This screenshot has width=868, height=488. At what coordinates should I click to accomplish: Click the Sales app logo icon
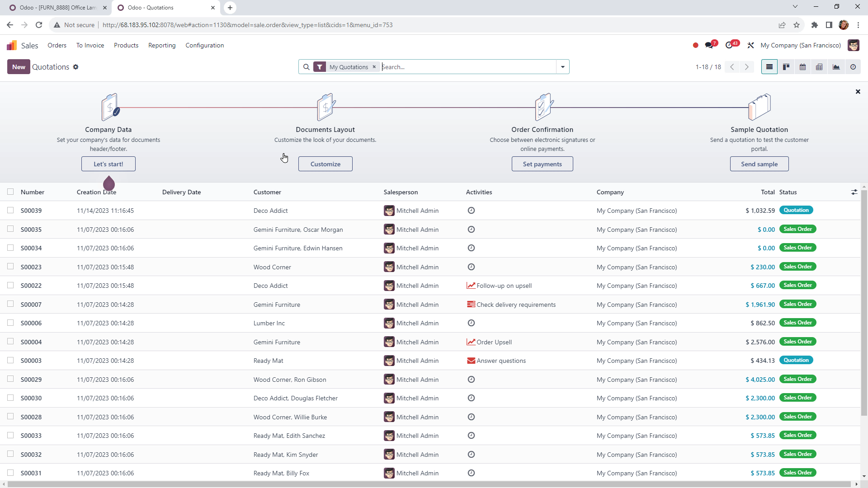(x=12, y=45)
